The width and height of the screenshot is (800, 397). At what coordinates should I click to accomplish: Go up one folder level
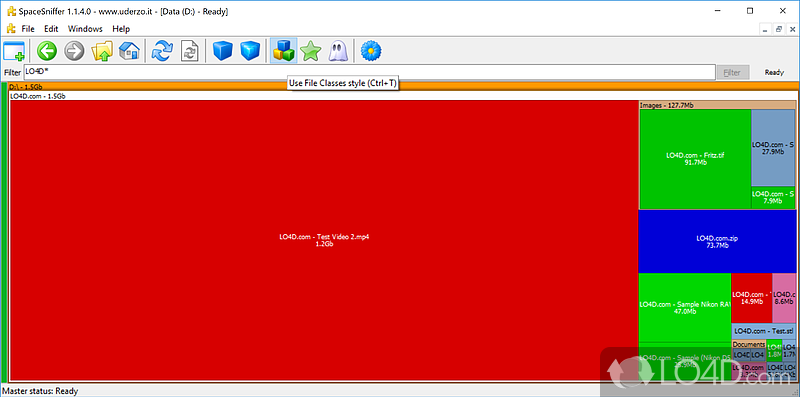coord(102,51)
